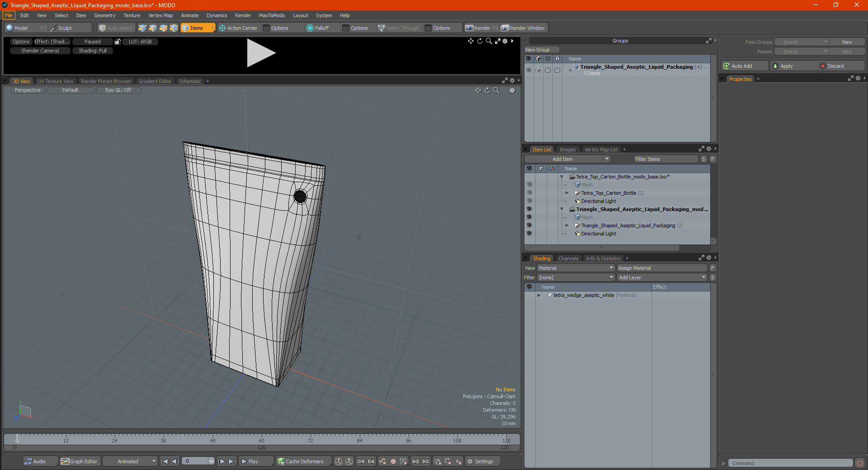The height and width of the screenshot is (470, 868).
Task: Switch to Images tab
Action: click(567, 150)
